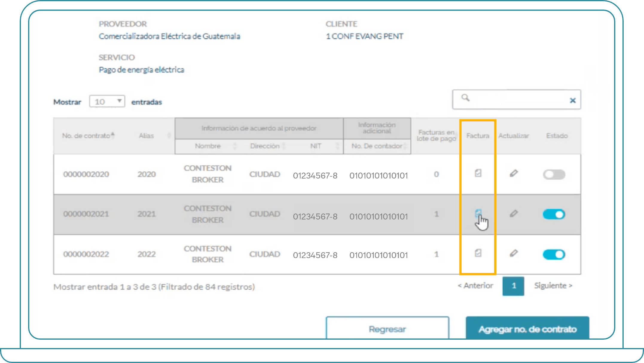This screenshot has height=363, width=644.
Task: Open the invoice icon for contract 0000002021
Action: click(x=478, y=213)
